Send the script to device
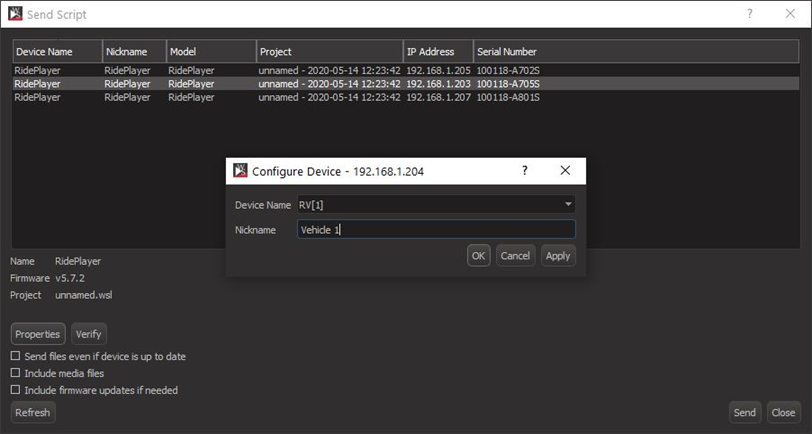Screen dimensions: 812x434 tap(745, 413)
